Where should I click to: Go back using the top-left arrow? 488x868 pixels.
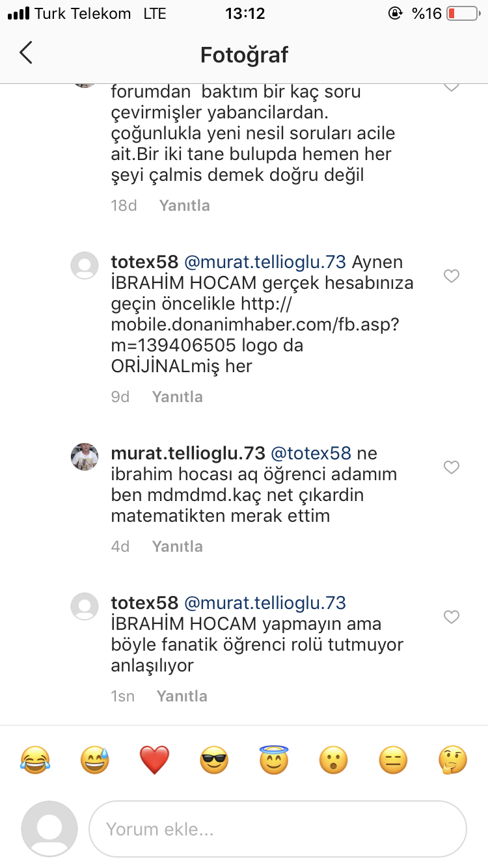(26, 53)
